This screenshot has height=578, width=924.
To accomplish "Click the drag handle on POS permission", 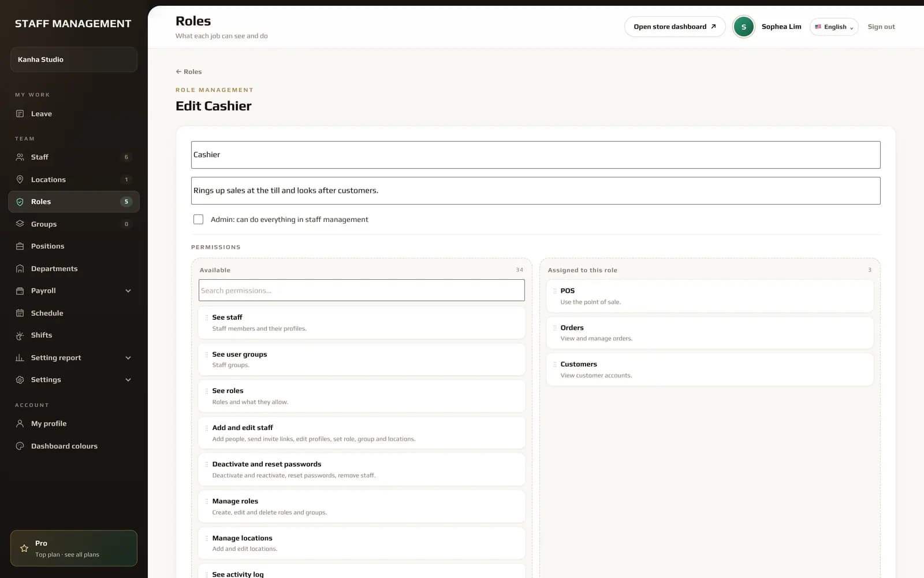I will point(555,291).
